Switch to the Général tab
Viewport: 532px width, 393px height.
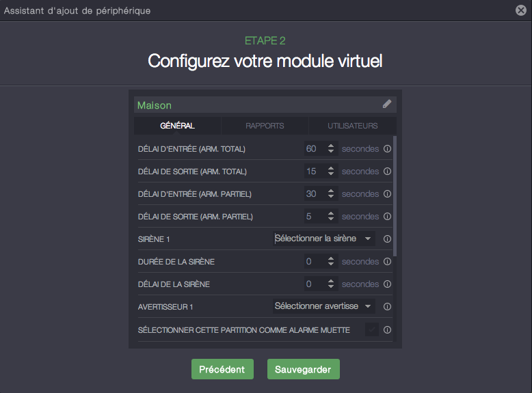click(x=177, y=126)
